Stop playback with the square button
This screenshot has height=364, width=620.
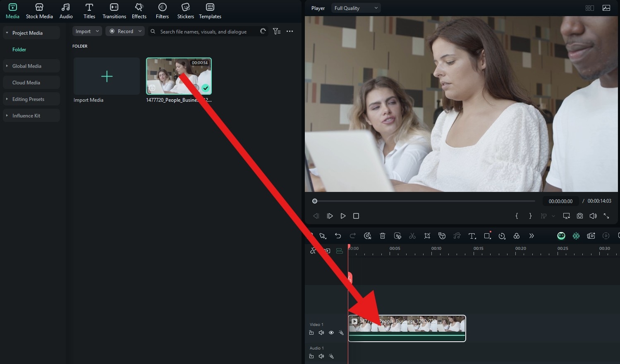pos(356,216)
